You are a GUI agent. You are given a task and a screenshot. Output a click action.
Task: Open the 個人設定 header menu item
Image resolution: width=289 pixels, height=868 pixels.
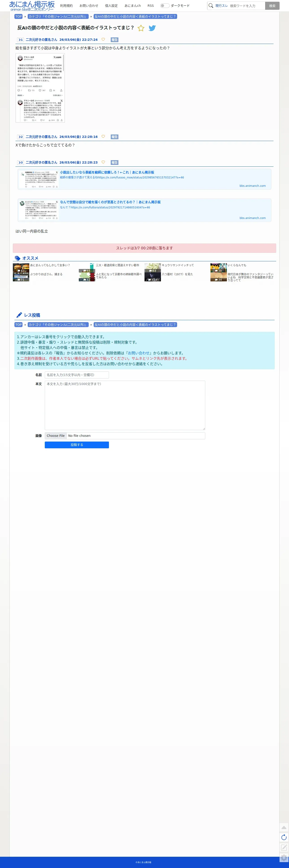click(111, 6)
